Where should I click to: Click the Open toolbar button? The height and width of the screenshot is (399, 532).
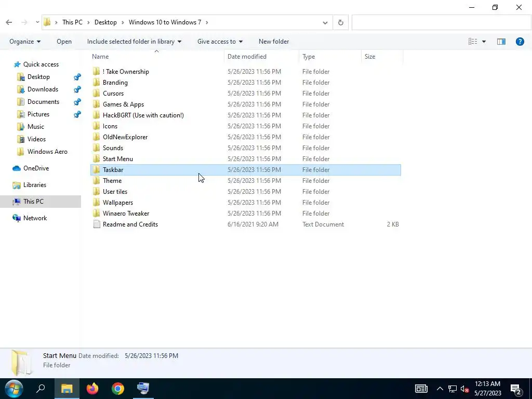64,42
